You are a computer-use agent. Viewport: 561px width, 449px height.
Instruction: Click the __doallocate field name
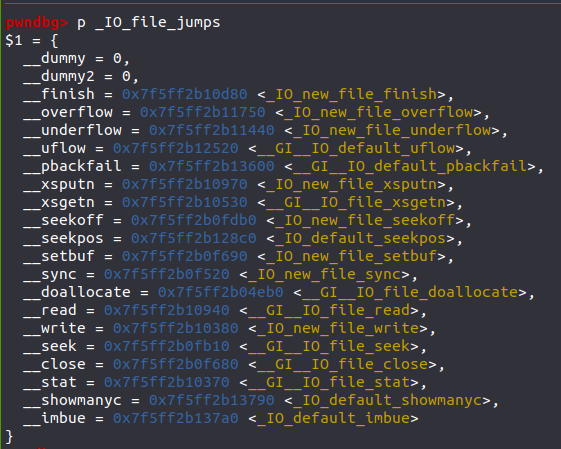[x=77, y=292]
